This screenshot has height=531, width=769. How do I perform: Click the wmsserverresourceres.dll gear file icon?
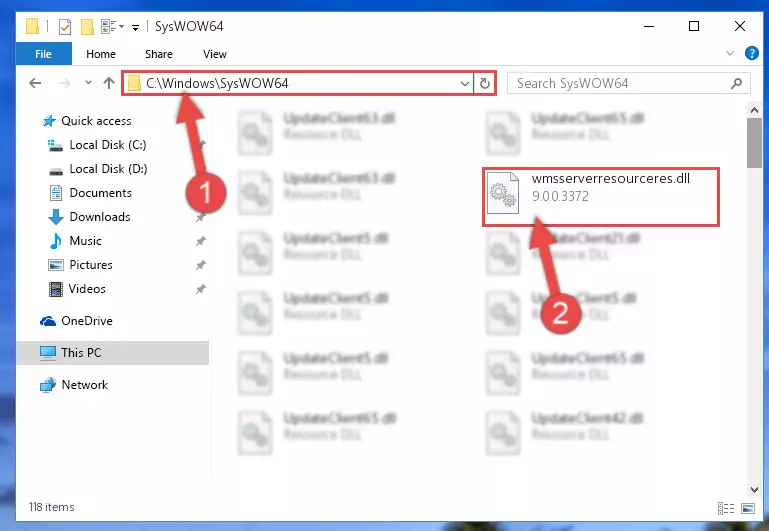503,193
